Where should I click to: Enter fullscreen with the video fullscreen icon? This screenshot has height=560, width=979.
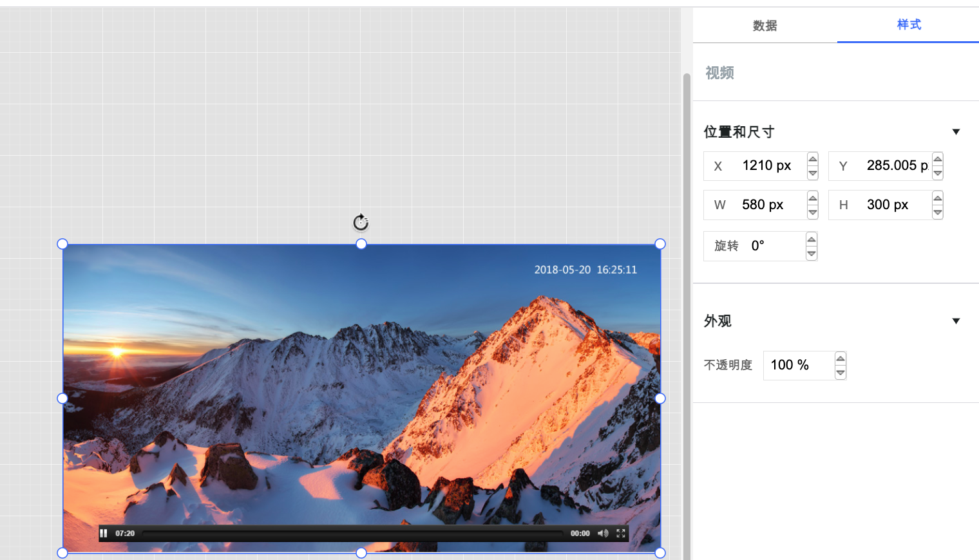(621, 533)
